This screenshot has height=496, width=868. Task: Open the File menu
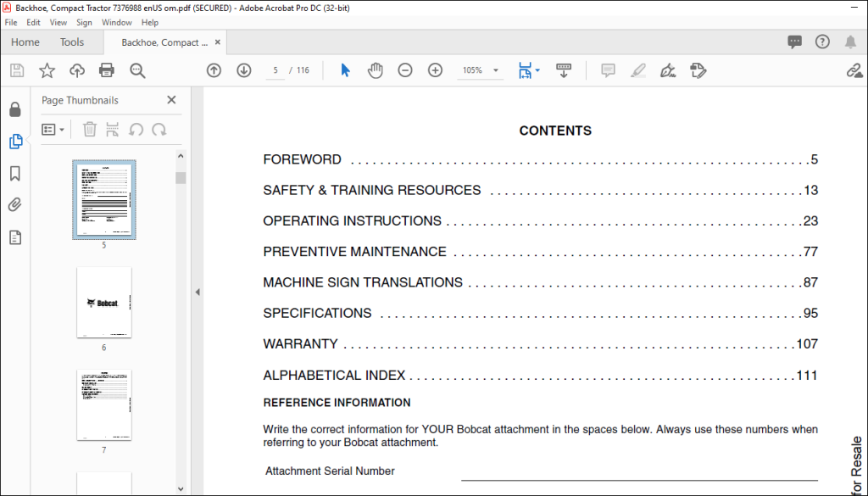coord(11,23)
